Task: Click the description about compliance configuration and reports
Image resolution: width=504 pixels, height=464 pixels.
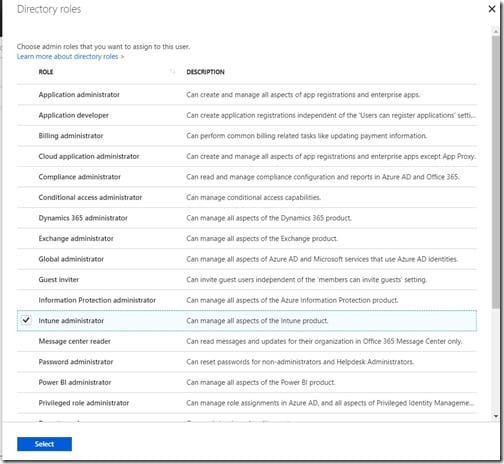Action: pos(323,177)
